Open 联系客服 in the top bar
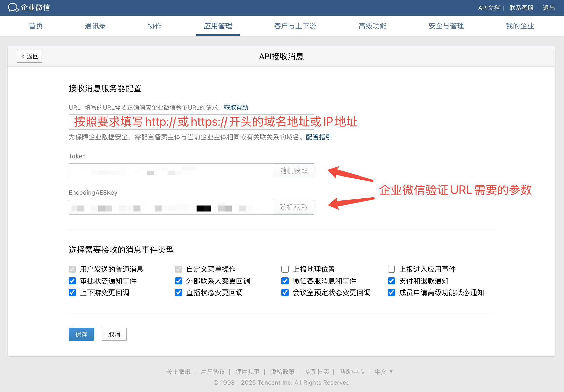 point(521,8)
